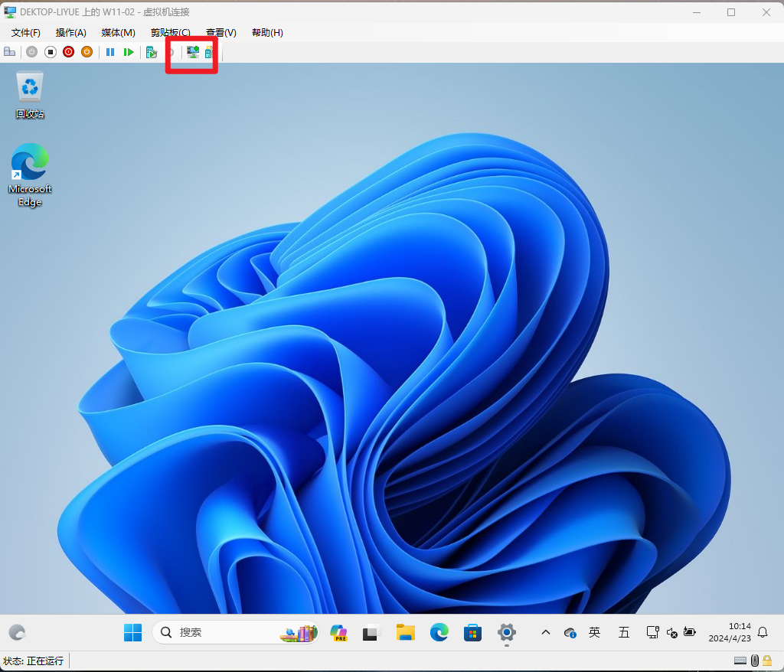This screenshot has width=784, height=672.
Task: Click the Ctrl+Alt+Del toolbar icon
Action: pos(9,52)
